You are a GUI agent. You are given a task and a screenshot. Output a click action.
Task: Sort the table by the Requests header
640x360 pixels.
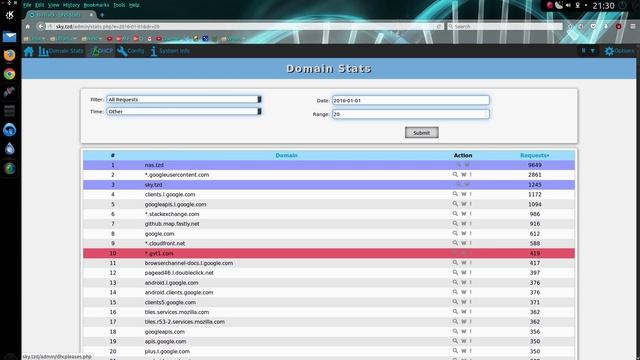coord(535,155)
